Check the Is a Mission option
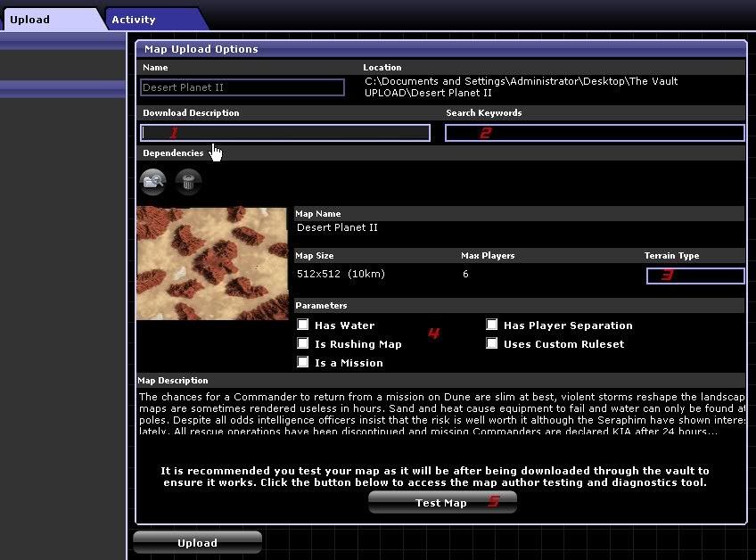The width and height of the screenshot is (756, 560). click(x=304, y=363)
